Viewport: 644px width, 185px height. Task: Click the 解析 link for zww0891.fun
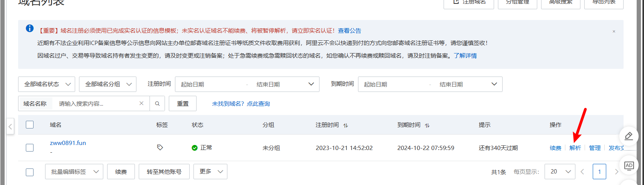pos(575,148)
